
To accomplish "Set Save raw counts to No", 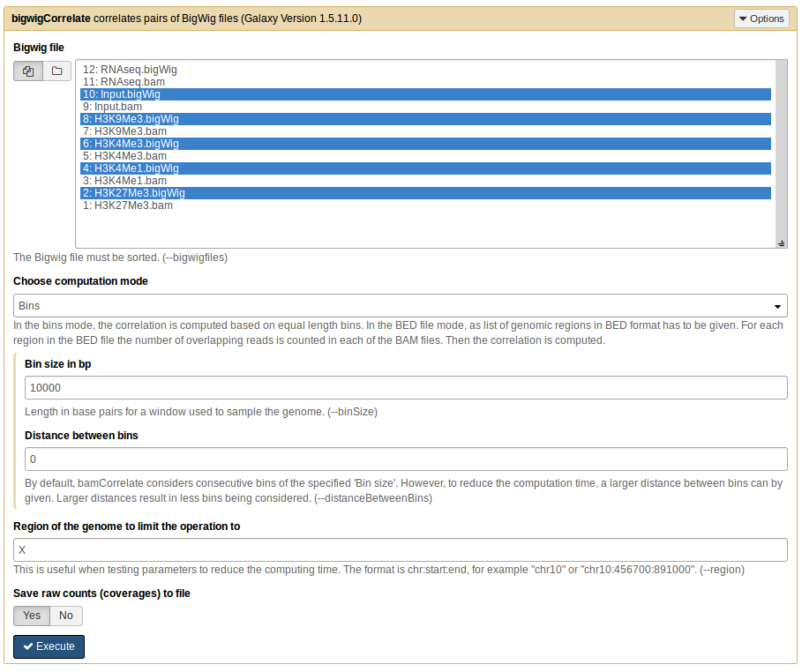I will pyautogui.click(x=66, y=616).
